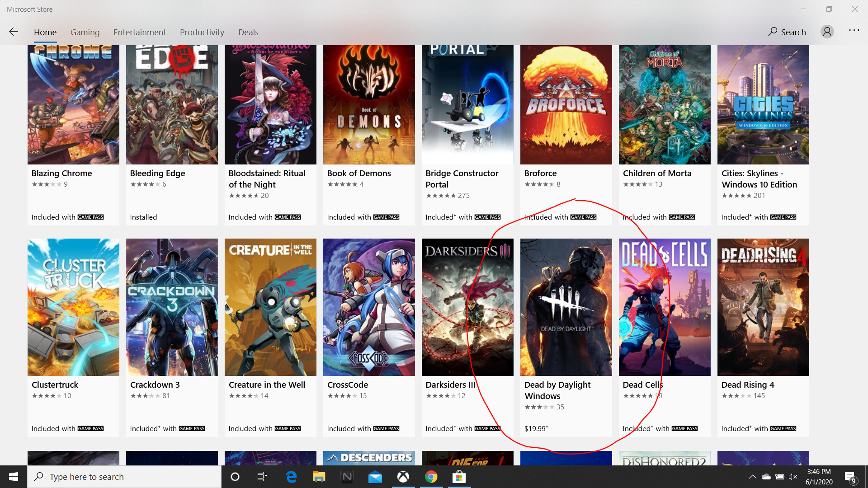Viewport: 868px width, 488px height.
Task: Select the Gaming tab
Action: coord(85,32)
